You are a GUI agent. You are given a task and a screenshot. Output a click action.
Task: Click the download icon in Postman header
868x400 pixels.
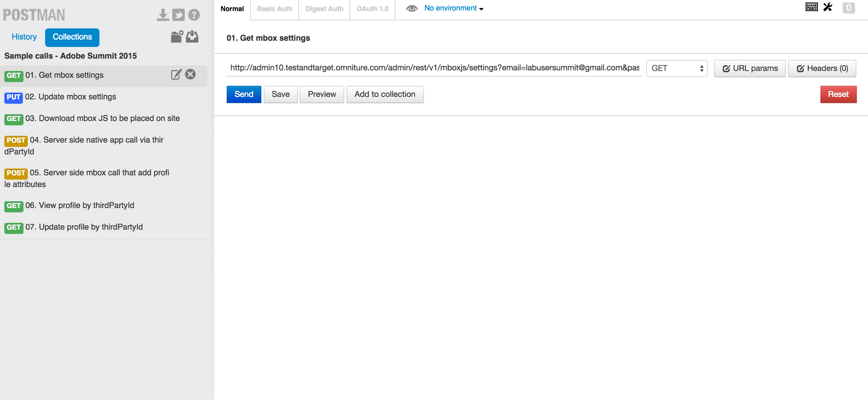163,15
